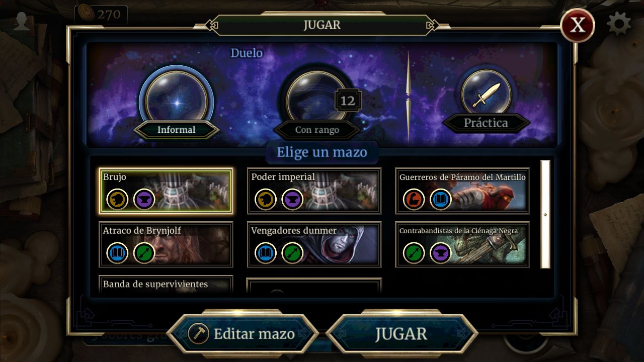Click the gold coin currency icon

point(85,15)
